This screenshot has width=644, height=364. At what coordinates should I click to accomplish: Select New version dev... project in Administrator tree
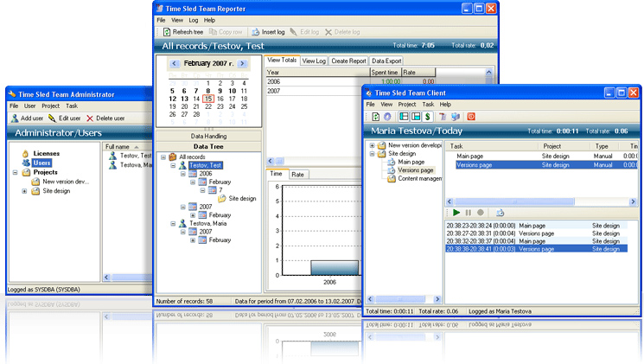coord(66,182)
